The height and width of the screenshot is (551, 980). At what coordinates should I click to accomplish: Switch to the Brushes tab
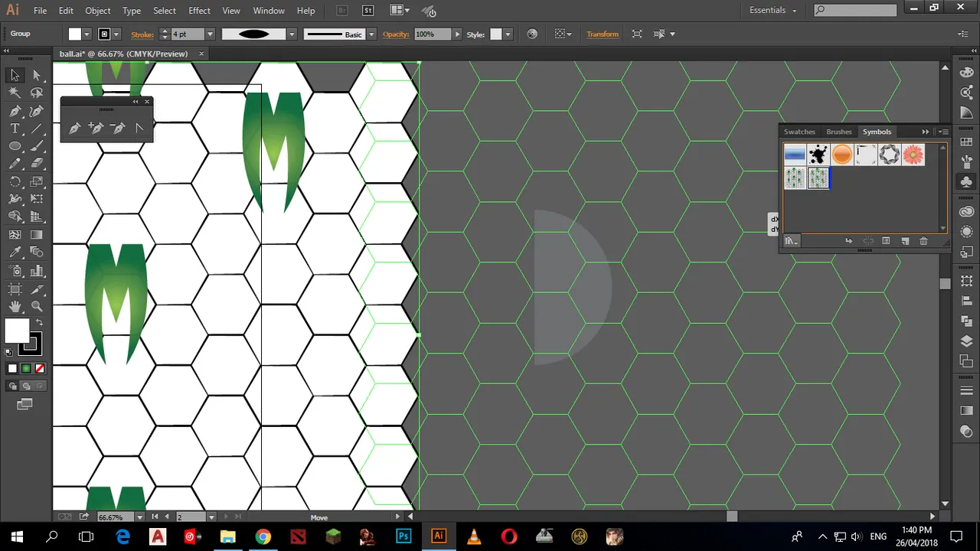pyautogui.click(x=839, y=132)
